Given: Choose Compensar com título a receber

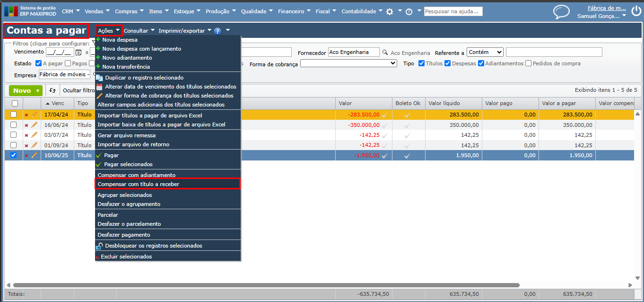Looking at the screenshot, I should pos(168,184).
